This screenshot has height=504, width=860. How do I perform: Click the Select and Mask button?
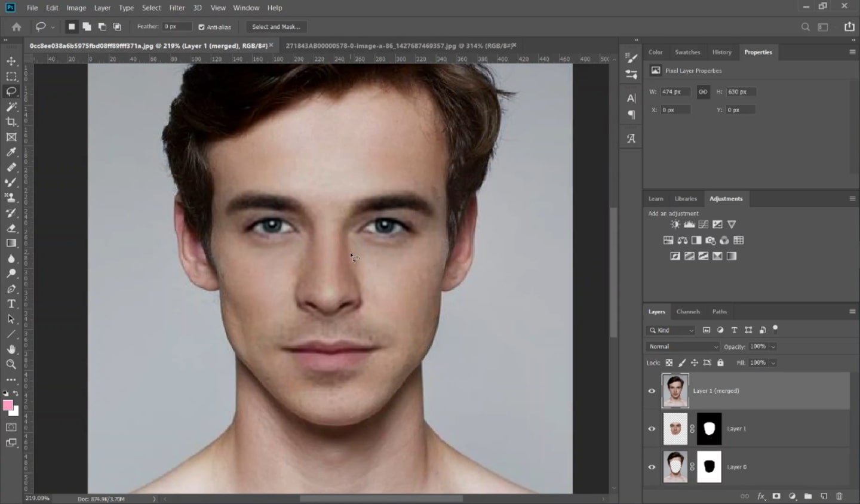point(276,27)
